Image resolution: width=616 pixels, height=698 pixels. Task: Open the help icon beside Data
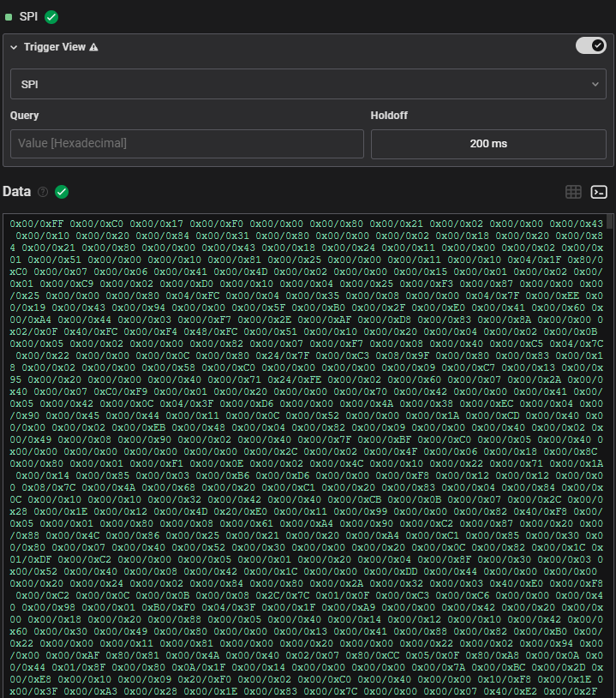point(43,192)
